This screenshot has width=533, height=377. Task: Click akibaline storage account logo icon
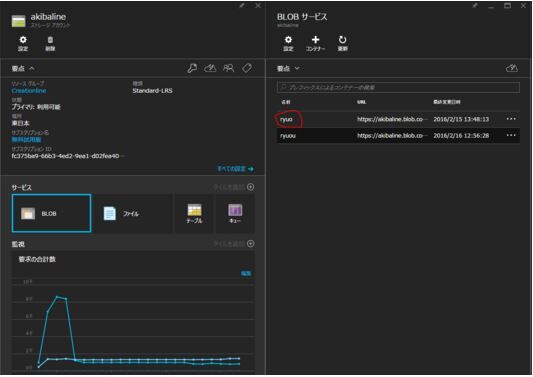(x=18, y=21)
